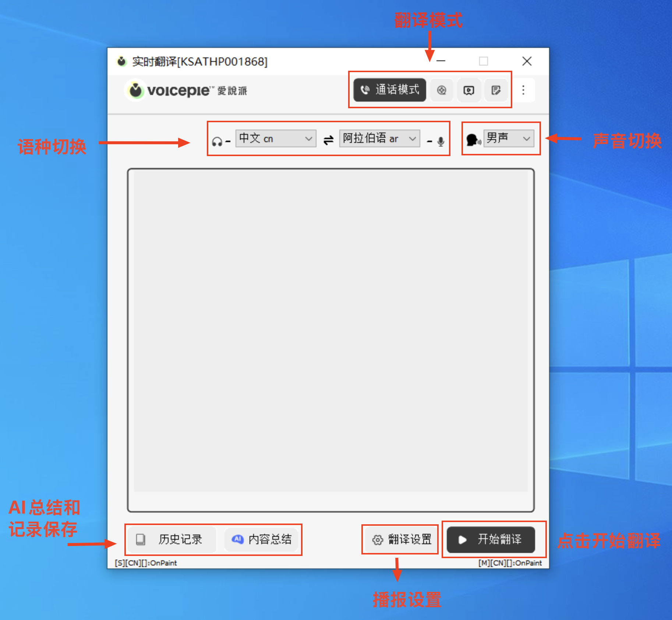Click the swap languages arrows icon
The height and width of the screenshot is (620, 672).
[x=328, y=140]
